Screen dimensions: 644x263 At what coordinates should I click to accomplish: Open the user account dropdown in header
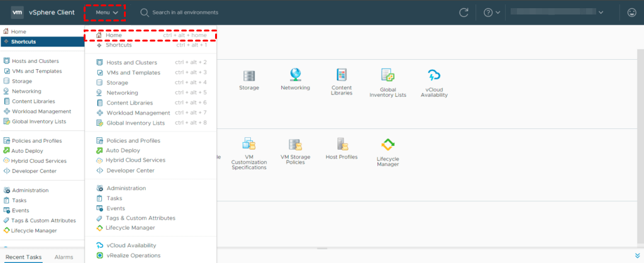(557, 13)
